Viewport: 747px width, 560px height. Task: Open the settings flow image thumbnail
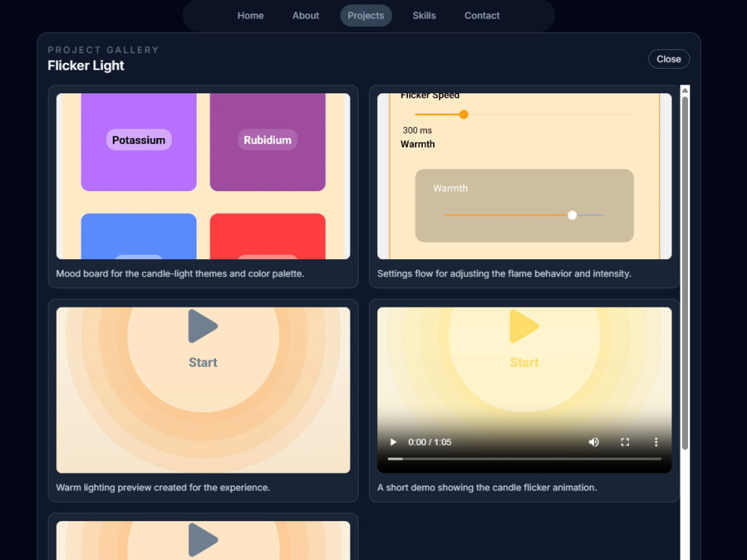coord(524,176)
